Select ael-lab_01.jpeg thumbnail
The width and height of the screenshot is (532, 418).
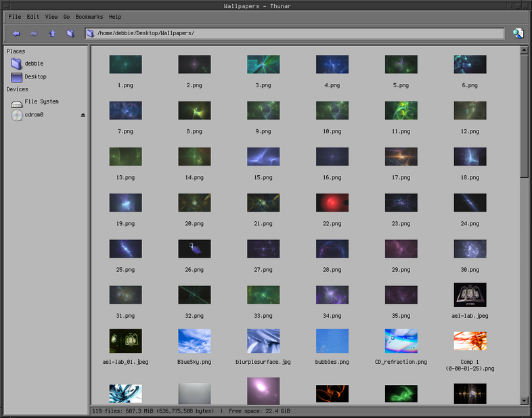click(x=125, y=341)
